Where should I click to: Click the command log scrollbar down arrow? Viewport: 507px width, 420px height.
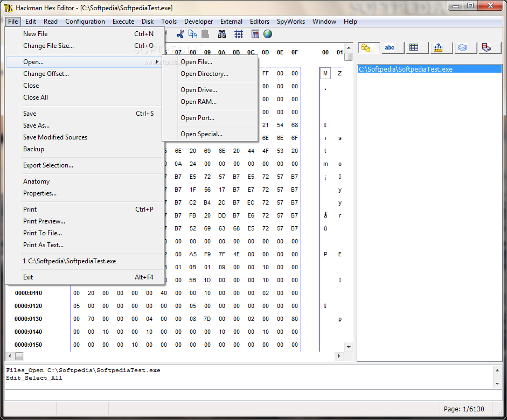pos(497,384)
